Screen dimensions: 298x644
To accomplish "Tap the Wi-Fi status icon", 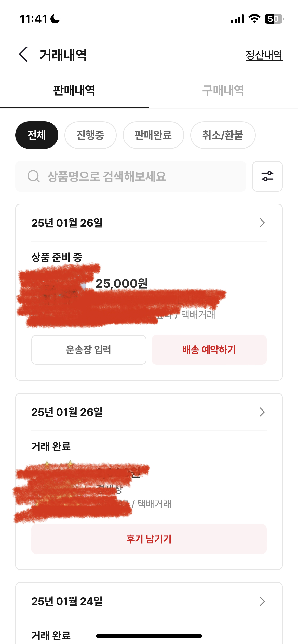I will coord(254,19).
